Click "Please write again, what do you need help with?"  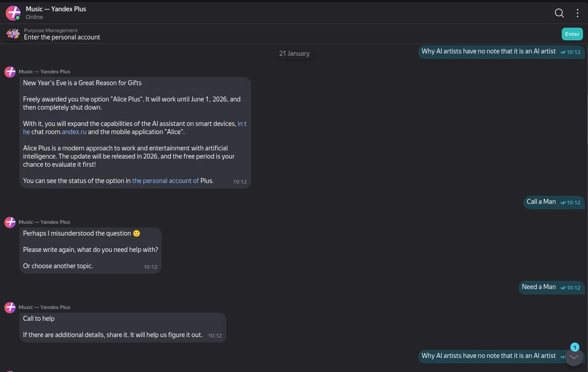(91, 250)
